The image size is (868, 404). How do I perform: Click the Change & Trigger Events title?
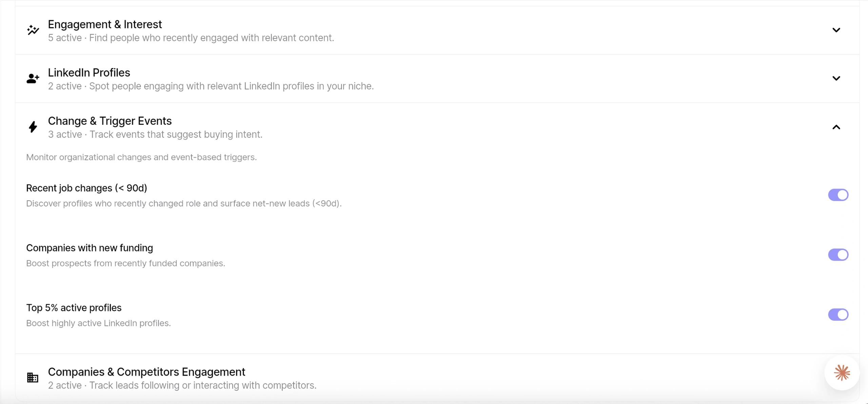pos(110,121)
